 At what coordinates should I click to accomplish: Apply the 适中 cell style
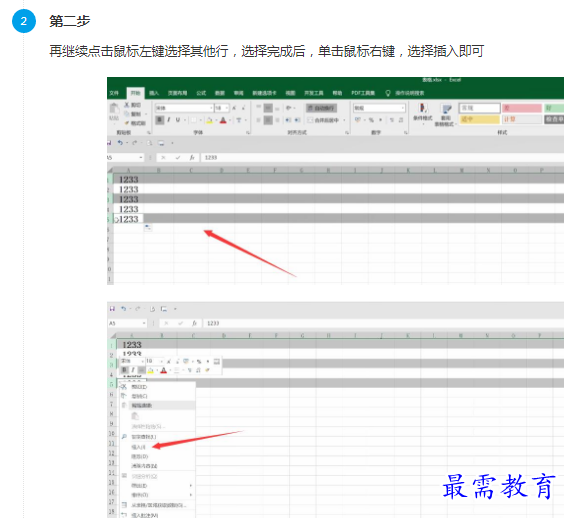pyautogui.click(x=479, y=119)
